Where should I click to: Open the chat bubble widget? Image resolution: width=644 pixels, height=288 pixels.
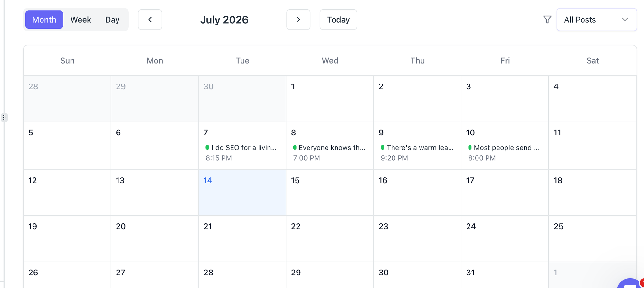point(630,284)
